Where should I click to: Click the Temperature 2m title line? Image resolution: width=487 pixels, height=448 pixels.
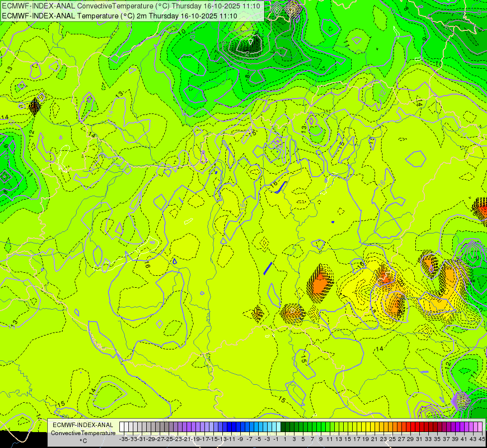click(119, 16)
